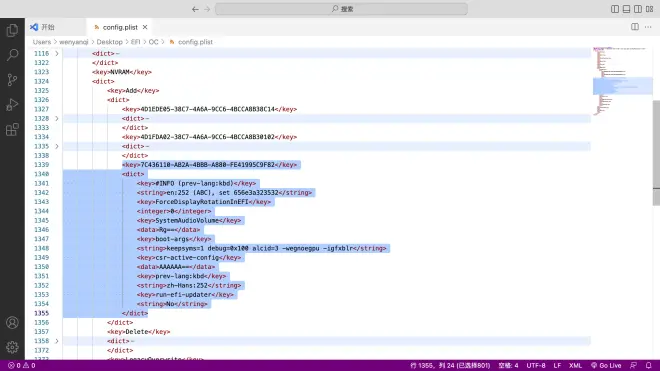Open Desktop in the breadcrumb path
The image size is (660, 371).
pyautogui.click(x=109, y=42)
